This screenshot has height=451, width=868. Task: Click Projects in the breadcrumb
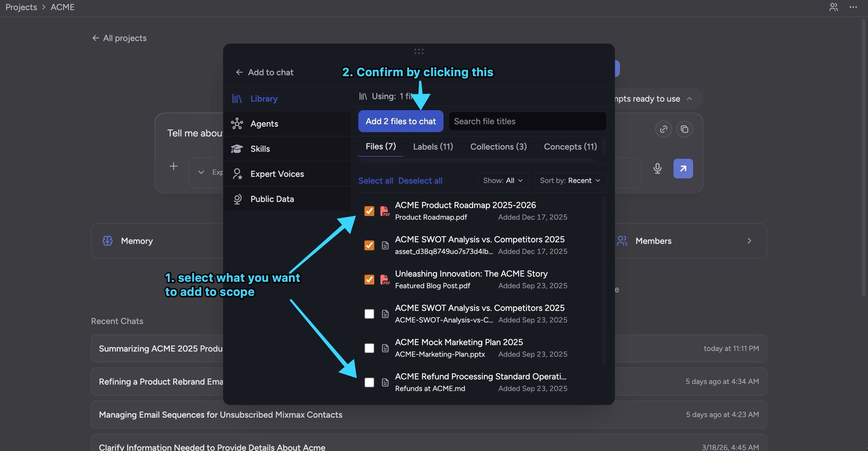pos(21,7)
